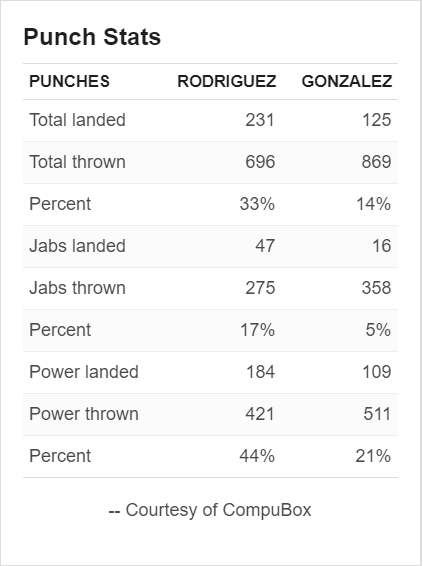423x566 pixels.
Task: Select the Power landed row label
Action: pyautogui.click(x=84, y=372)
